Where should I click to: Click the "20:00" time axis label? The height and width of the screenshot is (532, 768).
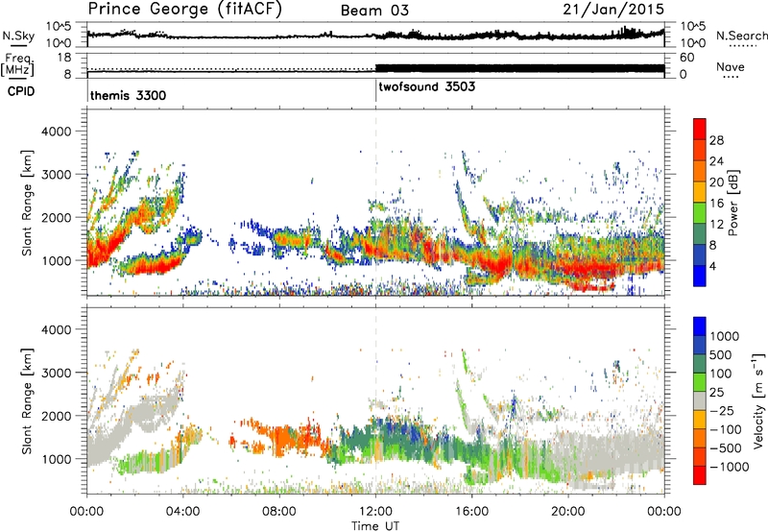pyautogui.click(x=567, y=512)
